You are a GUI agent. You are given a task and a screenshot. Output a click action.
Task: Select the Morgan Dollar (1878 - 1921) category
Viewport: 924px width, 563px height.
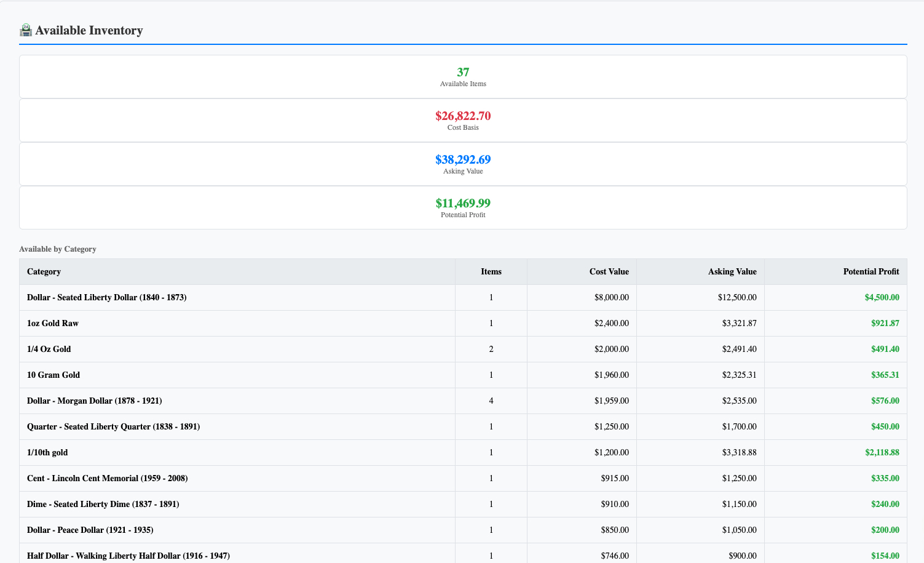pyautogui.click(x=95, y=401)
